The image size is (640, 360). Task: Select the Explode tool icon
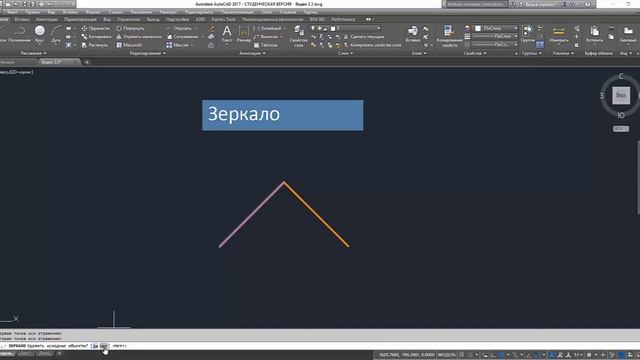[x=211, y=37]
